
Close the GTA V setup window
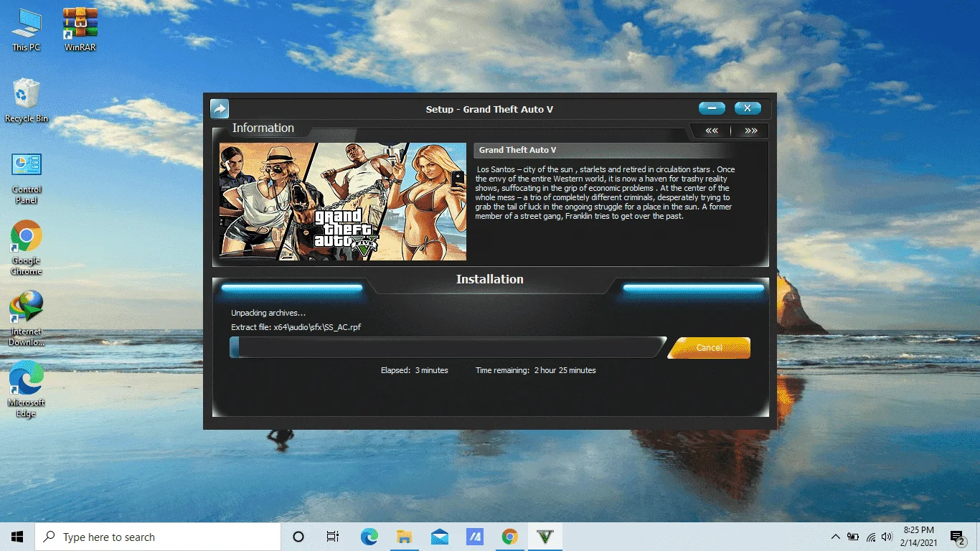coord(747,108)
